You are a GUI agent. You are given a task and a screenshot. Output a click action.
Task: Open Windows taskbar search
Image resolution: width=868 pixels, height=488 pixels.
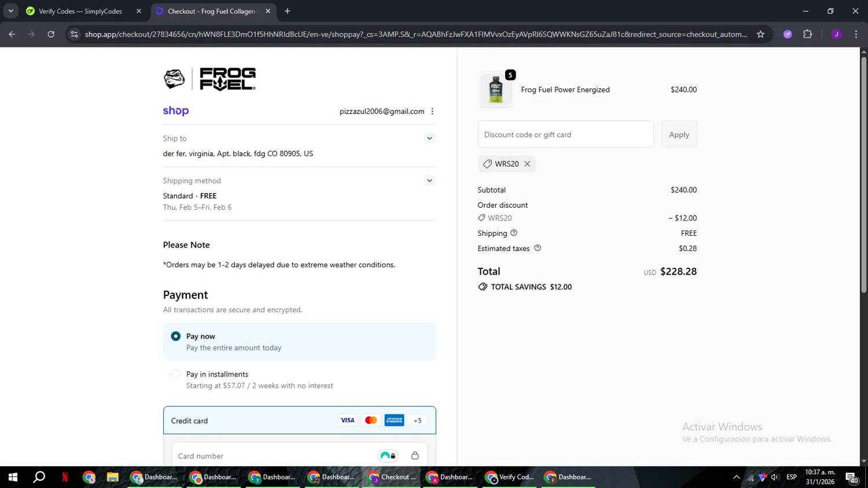coord(39,477)
